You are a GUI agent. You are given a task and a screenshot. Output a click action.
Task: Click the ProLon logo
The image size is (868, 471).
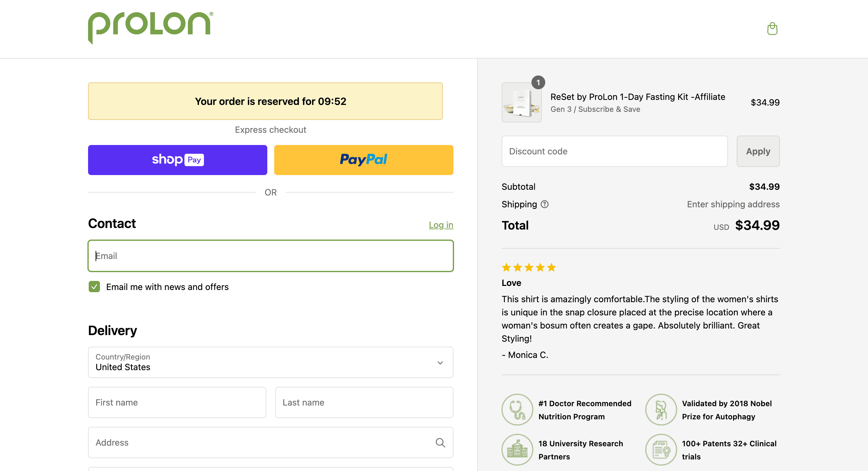(151, 28)
